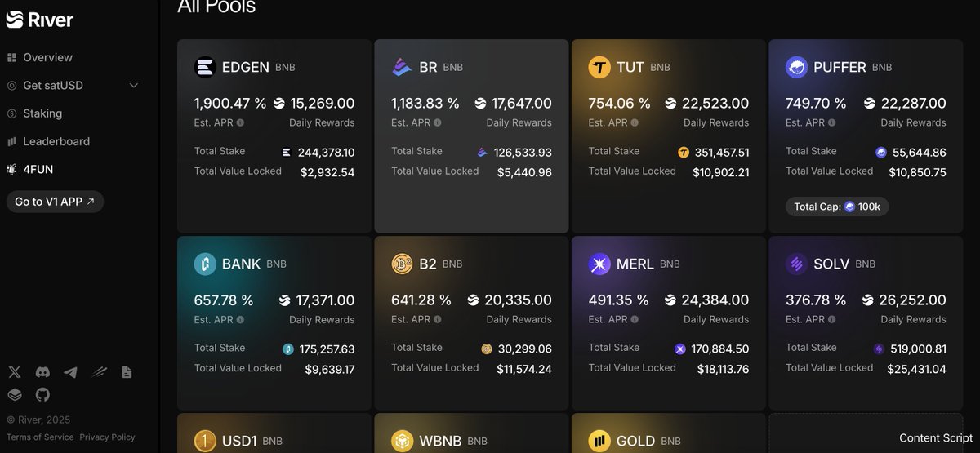This screenshot has width=980, height=453.
Task: Click the Est. APR info icon in EDGEN pool
Action: 240,122
